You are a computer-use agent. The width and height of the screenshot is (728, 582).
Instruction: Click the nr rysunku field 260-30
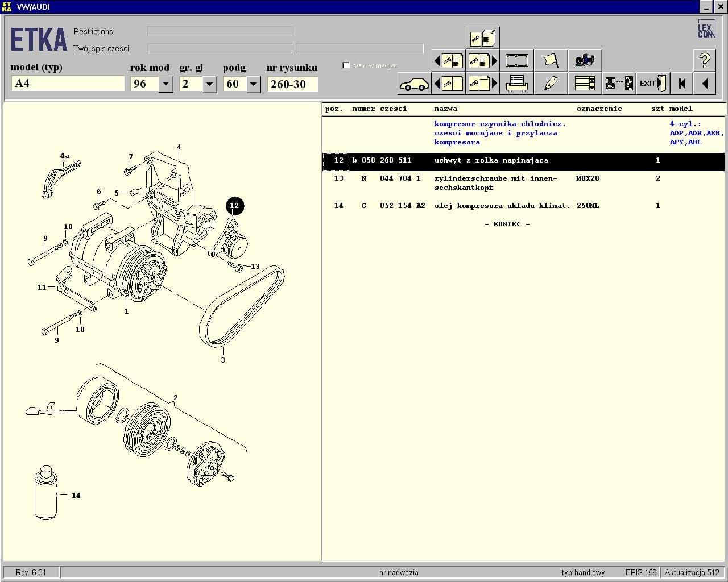pyautogui.click(x=292, y=84)
